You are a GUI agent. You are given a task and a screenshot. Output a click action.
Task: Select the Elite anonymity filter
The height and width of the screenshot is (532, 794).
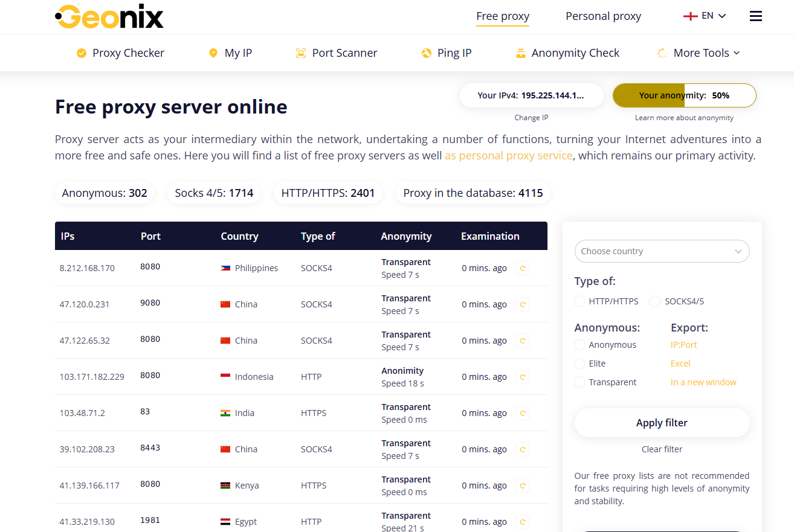(579, 364)
